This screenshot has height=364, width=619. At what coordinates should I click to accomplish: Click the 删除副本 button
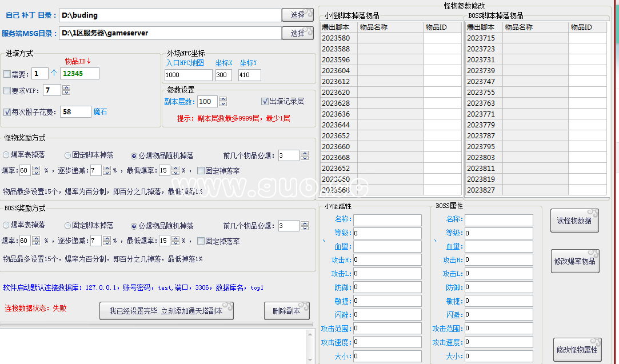(x=286, y=311)
